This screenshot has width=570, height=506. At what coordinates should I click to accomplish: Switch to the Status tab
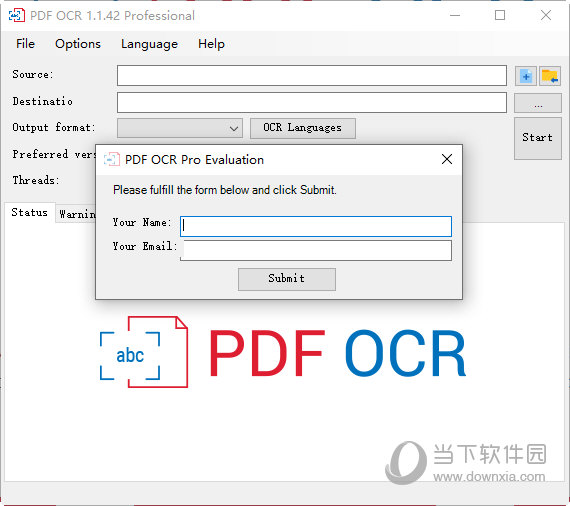tap(30, 212)
